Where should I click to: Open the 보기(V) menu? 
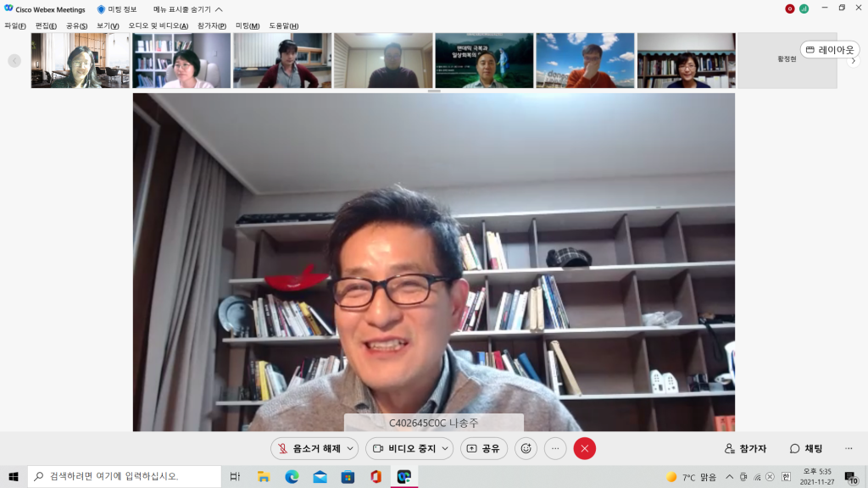coord(108,26)
